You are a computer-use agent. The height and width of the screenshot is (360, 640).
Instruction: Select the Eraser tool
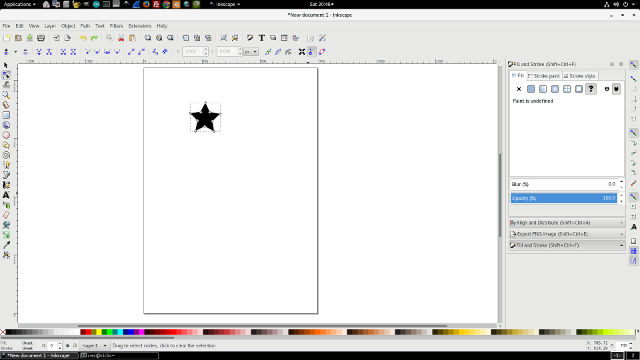tap(6, 215)
